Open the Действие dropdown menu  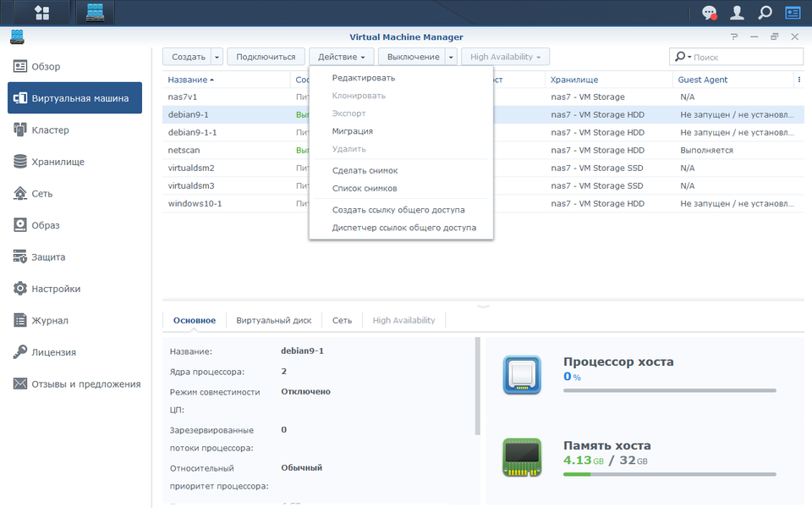point(341,57)
